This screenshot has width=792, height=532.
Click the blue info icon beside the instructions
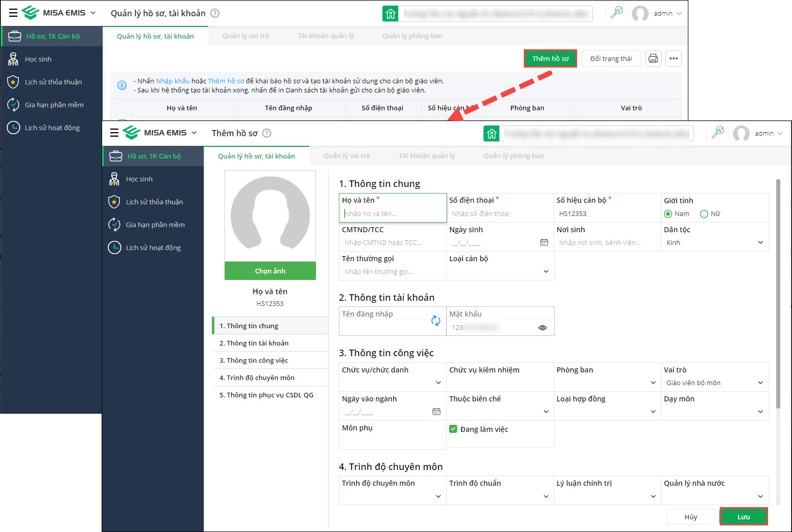coord(122,85)
